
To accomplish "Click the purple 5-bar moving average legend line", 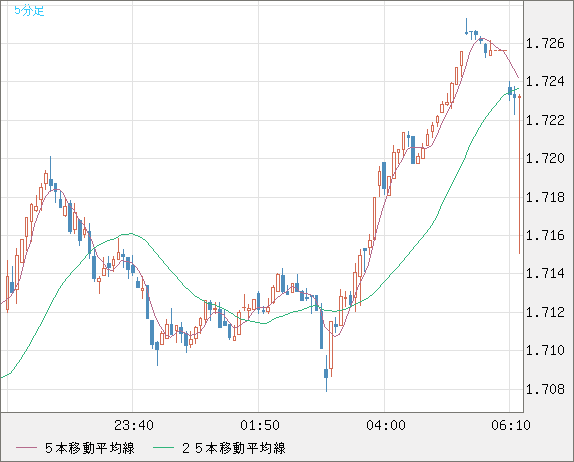I will (26, 448).
